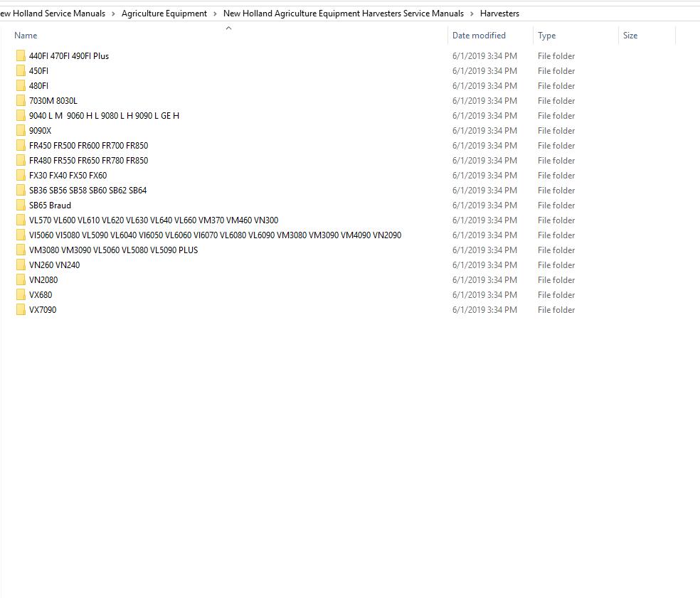Image resolution: width=700 pixels, height=598 pixels.
Task: Select folder name VM3080 VM3090 VL5060 VL5080 VL5090 PLUS
Action: pyautogui.click(x=113, y=250)
